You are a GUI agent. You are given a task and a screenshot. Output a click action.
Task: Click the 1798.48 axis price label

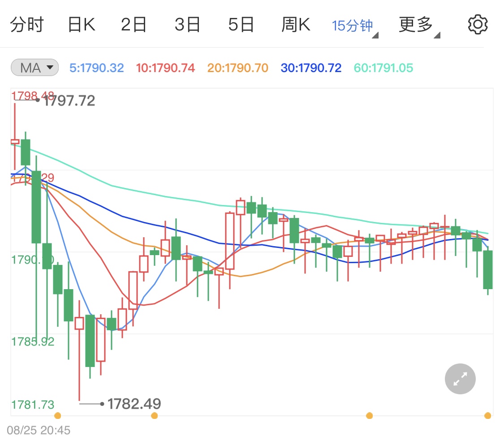(33, 96)
